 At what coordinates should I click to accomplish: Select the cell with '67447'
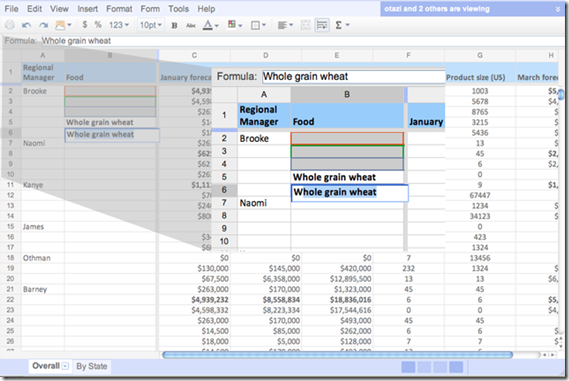480,195
